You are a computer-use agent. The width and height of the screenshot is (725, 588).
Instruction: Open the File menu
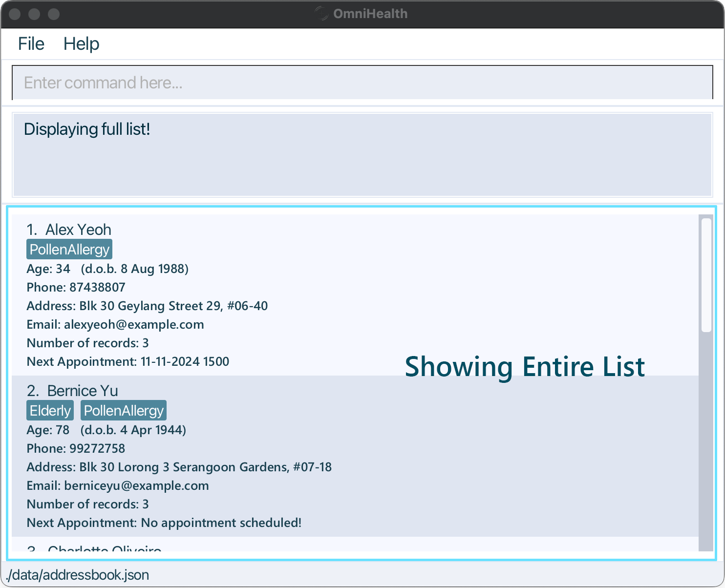click(31, 44)
